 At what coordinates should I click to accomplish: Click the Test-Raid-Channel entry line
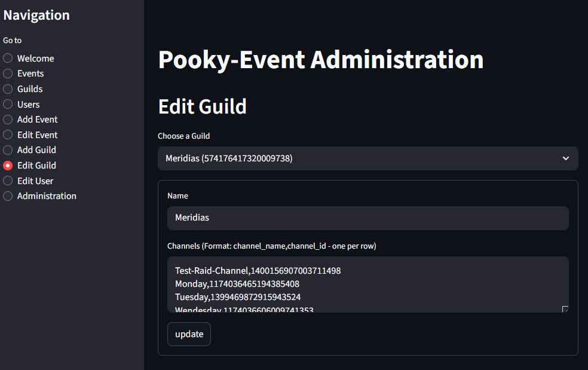(x=258, y=271)
